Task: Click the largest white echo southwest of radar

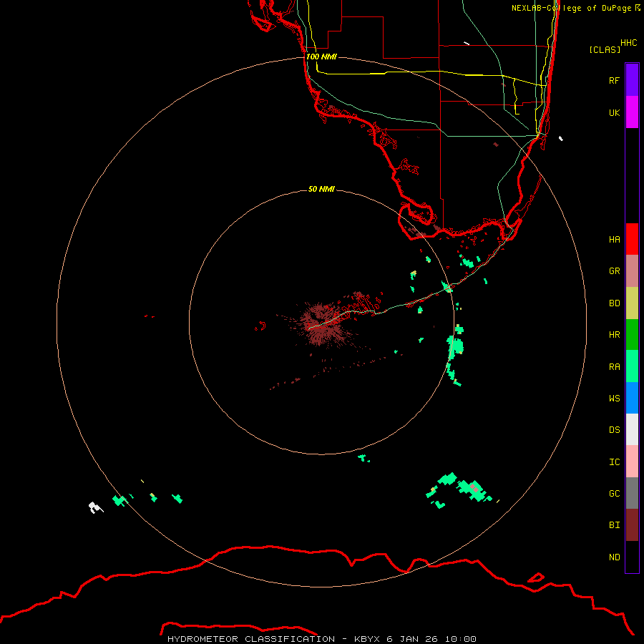Action: click(x=95, y=507)
